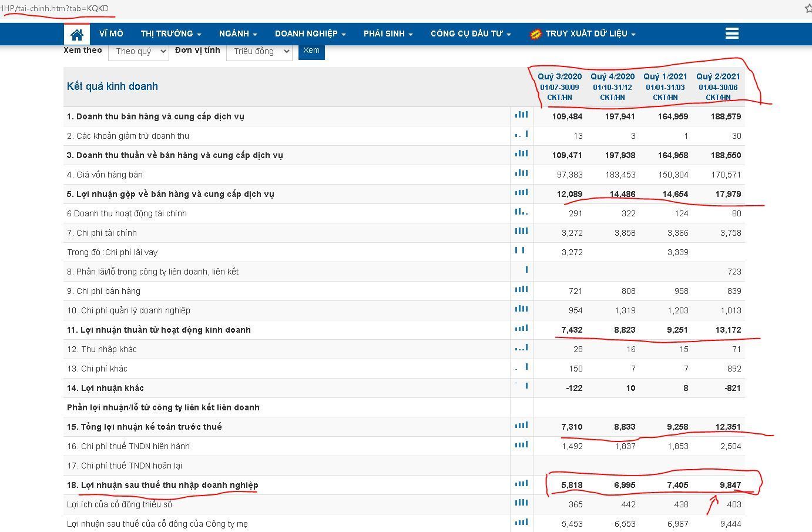Viewport: 812px width, 532px height.
Task: Expand the DOANH NGHIỆP menu
Action: [310, 34]
